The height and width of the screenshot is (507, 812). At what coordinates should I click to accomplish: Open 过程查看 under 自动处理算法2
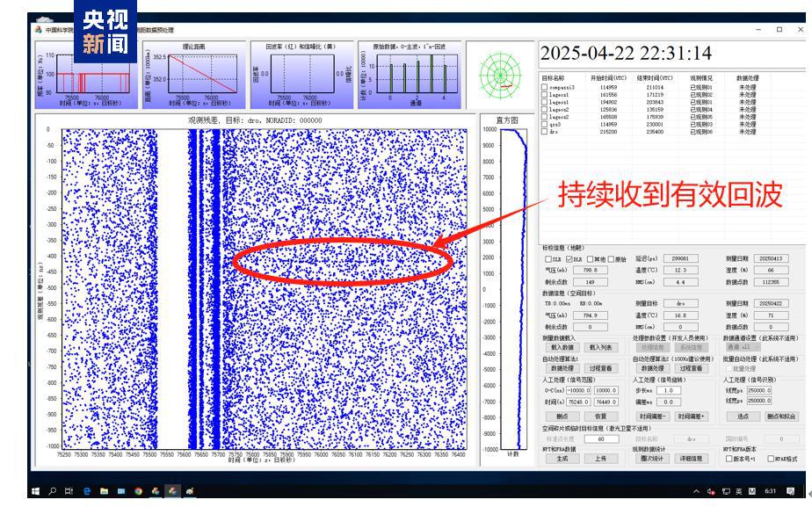click(x=692, y=368)
